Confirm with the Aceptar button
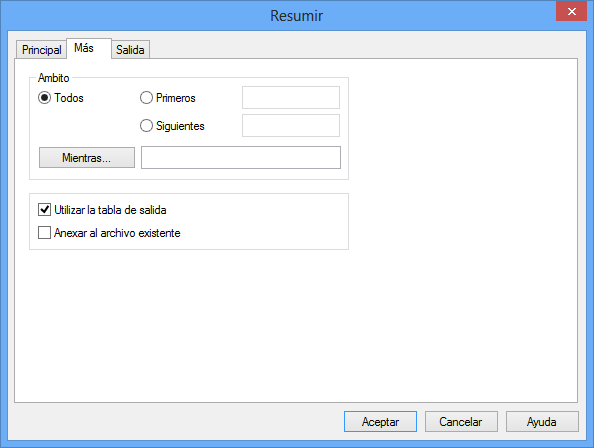Viewport: 594px width, 448px height. point(380,421)
